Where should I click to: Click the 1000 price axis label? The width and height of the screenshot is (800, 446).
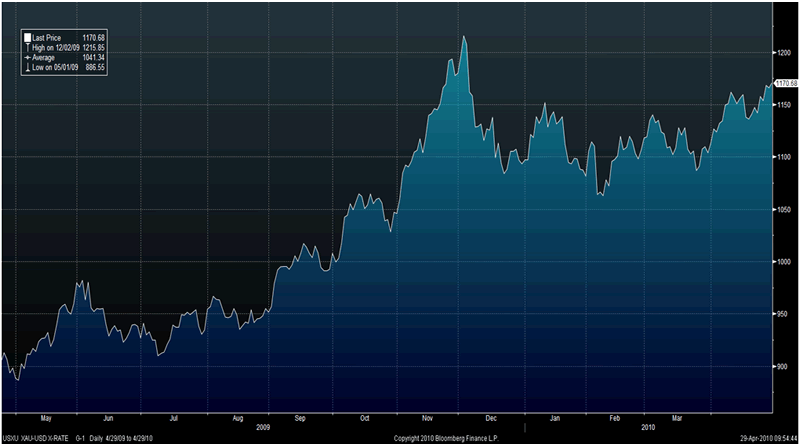[x=784, y=262]
